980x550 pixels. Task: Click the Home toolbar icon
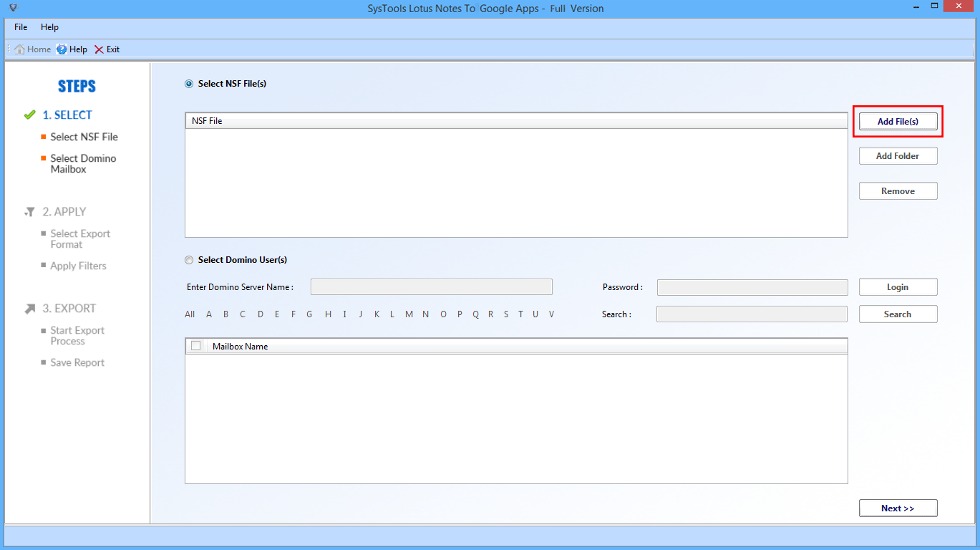[20, 49]
